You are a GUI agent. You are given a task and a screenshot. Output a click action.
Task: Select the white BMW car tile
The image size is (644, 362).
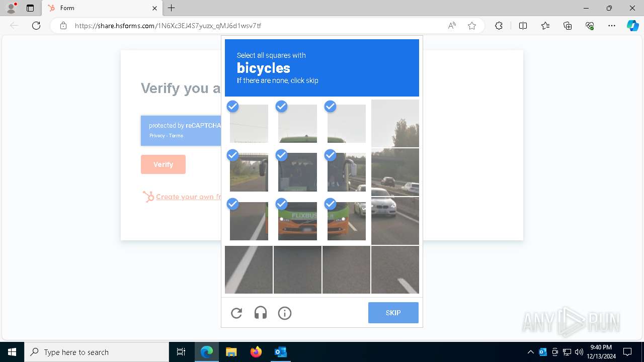pos(395,221)
